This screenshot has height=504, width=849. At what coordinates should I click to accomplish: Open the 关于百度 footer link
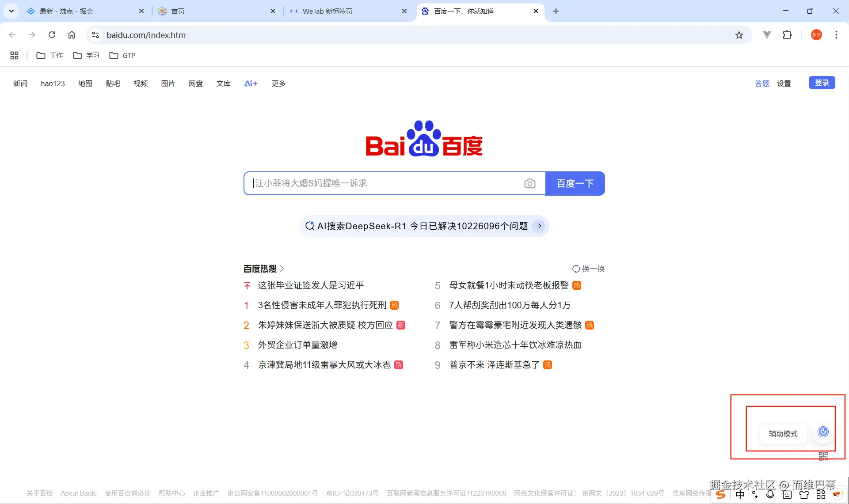coord(39,493)
